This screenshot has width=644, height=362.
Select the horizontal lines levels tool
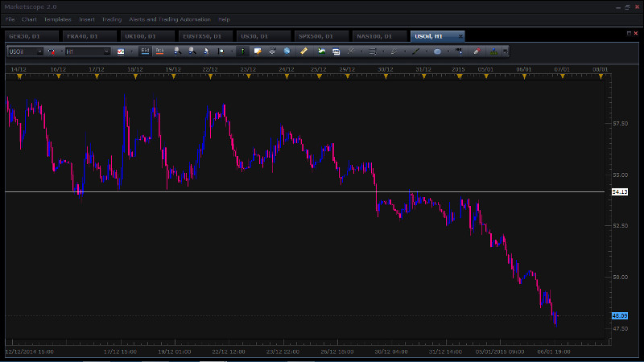pyautogui.click(x=373, y=51)
